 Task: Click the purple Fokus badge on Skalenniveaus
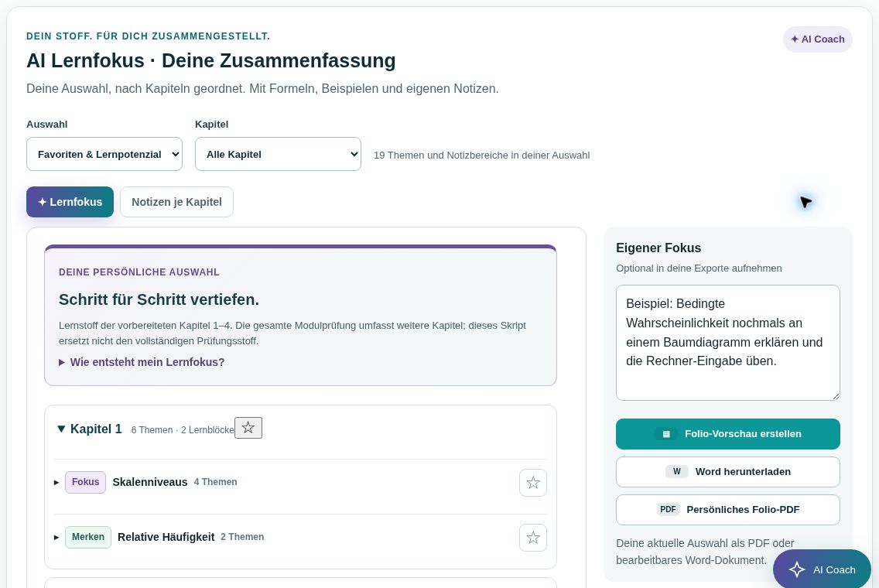85,482
